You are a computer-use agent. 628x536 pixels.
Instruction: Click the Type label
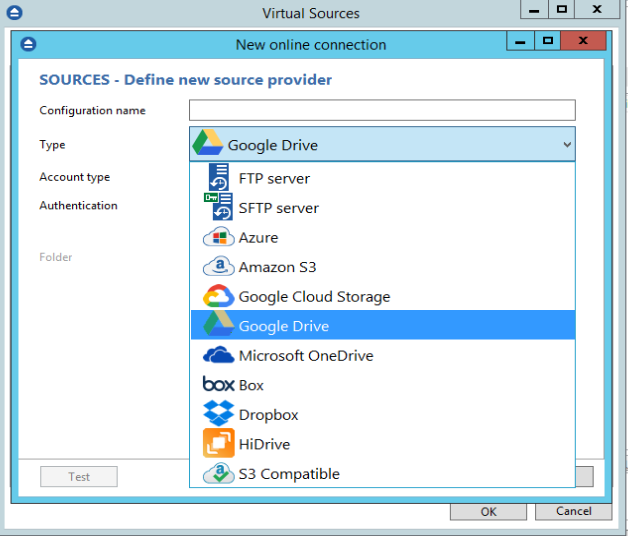click(x=52, y=145)
